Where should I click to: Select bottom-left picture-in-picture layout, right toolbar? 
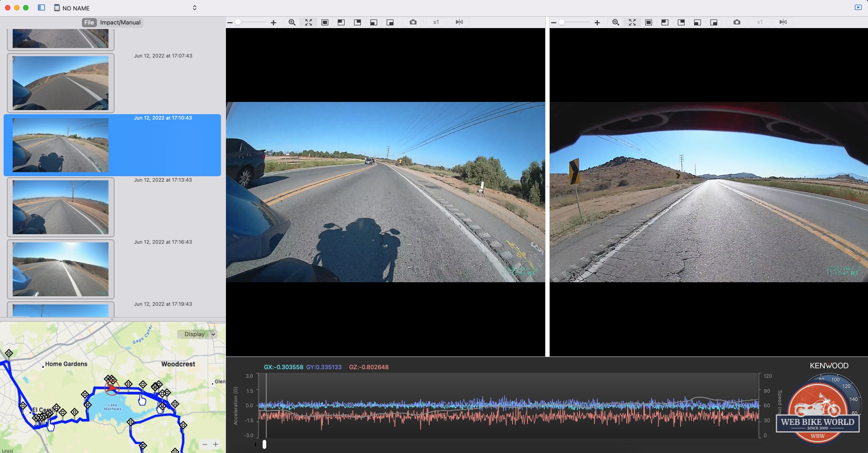pos(697,22)
